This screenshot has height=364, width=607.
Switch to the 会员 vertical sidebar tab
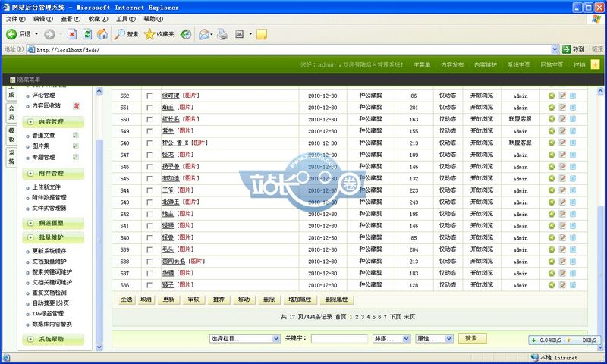pyautogui.click(x=11, y=112)
